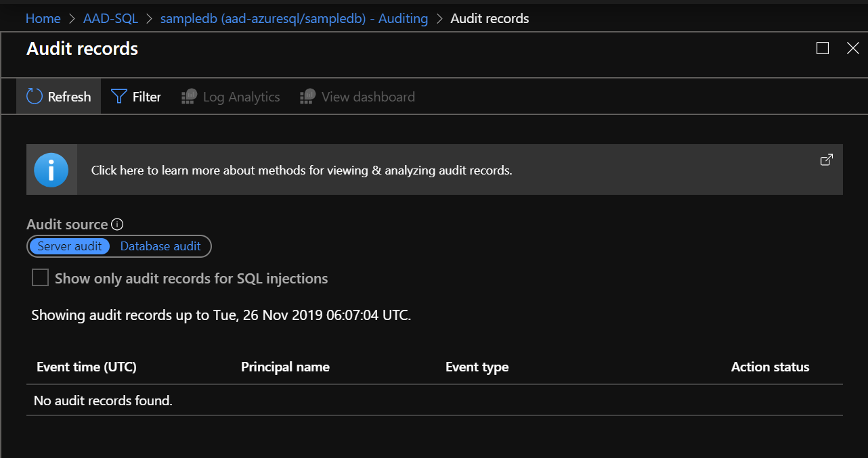This screenshot has height=458, width=868.
Task: Navigate to AAD-SQL breadcrumb
Action: coord(110,18)
